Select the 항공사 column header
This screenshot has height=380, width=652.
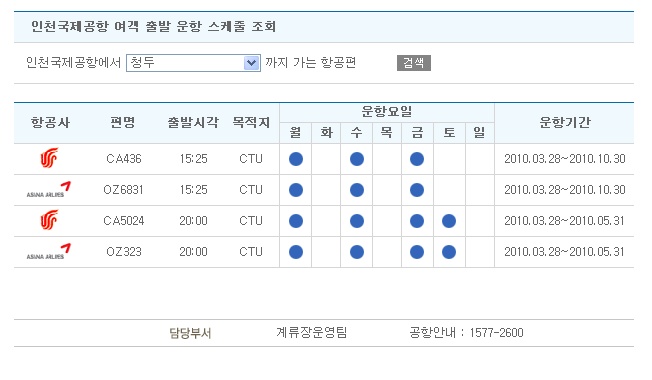tap(50, 123)
